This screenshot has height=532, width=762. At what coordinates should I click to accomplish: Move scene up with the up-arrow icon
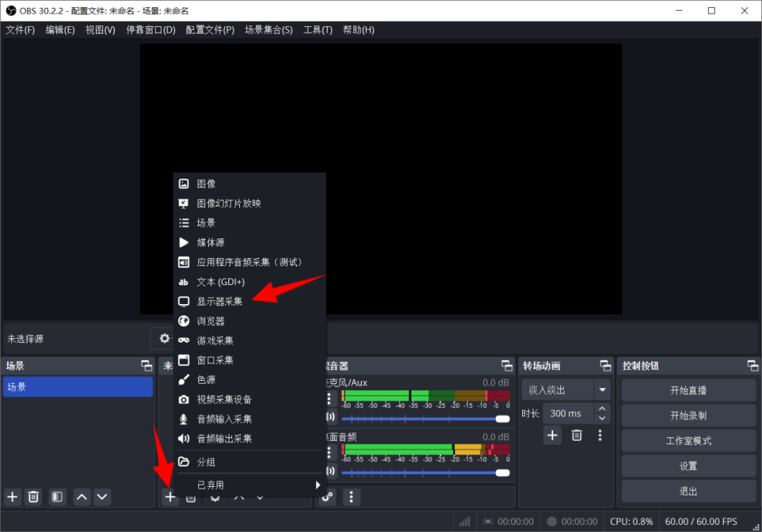coord(82,497)
